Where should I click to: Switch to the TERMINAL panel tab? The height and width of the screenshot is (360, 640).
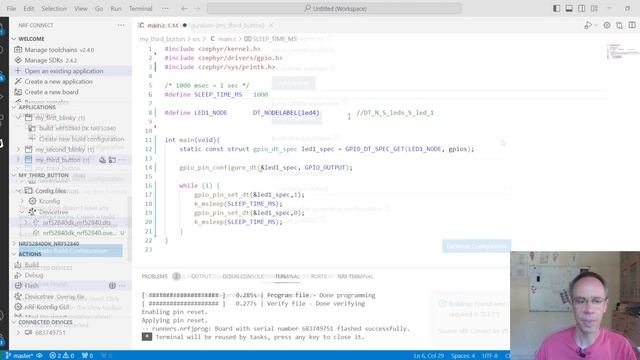[287, 277]
